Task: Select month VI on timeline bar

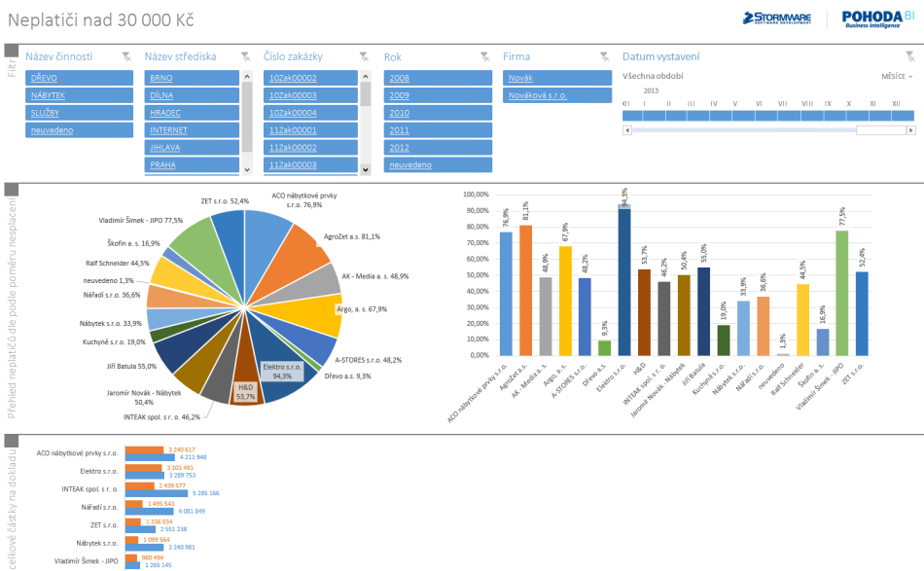Action: [766, 116]
